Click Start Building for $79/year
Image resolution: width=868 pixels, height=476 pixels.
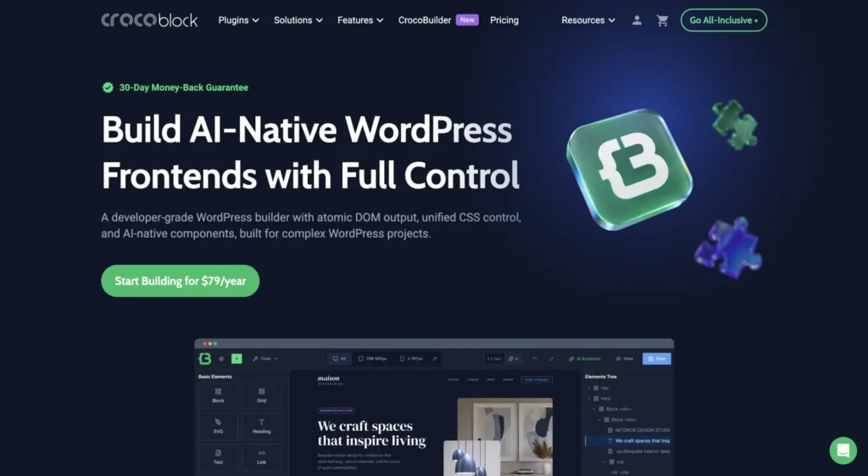click(180, 280)
